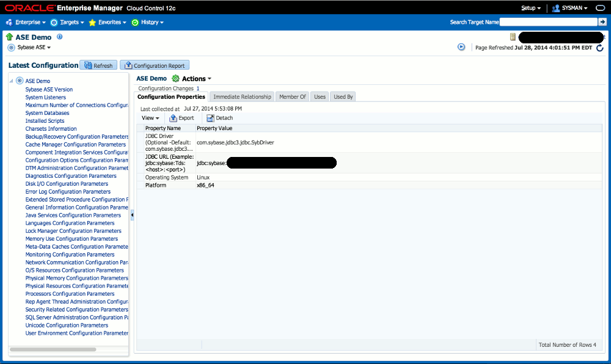Select O/S Resources Configuration Parameters item

(75, 270)
